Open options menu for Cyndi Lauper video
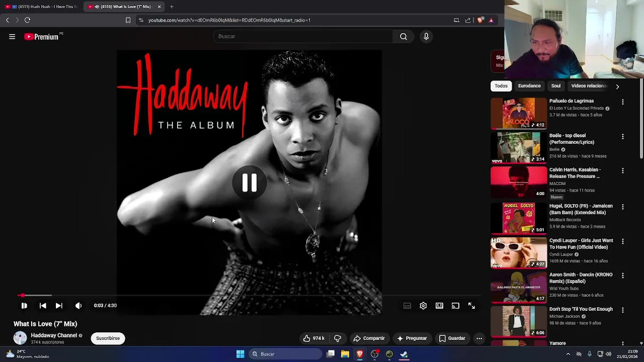This screenshot has width=644, height=362. [x=622, y=242]
